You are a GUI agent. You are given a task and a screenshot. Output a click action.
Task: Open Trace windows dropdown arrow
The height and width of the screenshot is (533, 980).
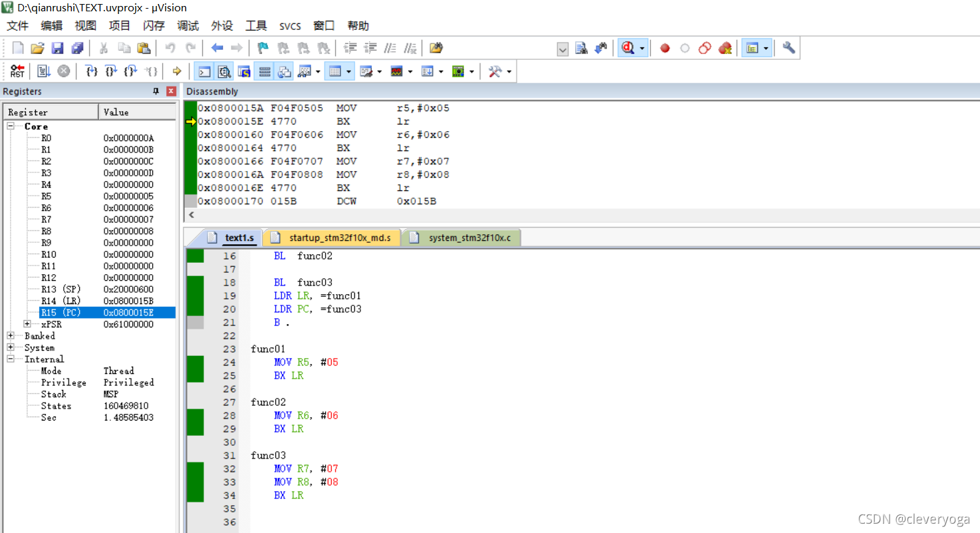coord(440,71)
